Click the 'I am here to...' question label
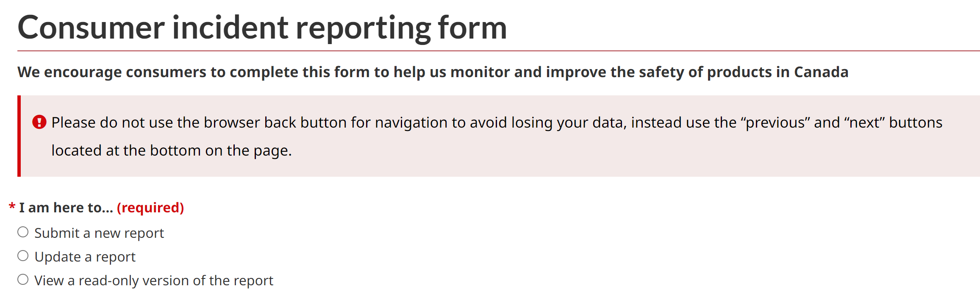Image resolution: width=980 pixels, height=295 pixels. click(66, 208)
